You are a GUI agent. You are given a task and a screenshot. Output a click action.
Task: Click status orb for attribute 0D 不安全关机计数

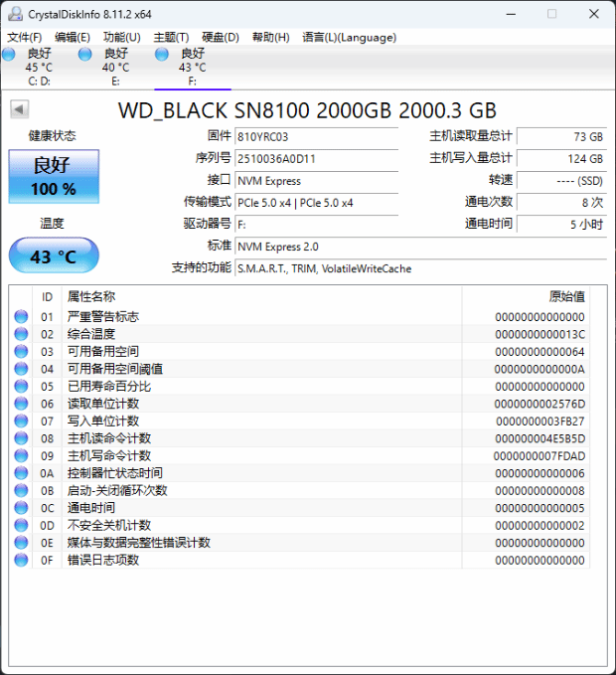pos(21,525)
